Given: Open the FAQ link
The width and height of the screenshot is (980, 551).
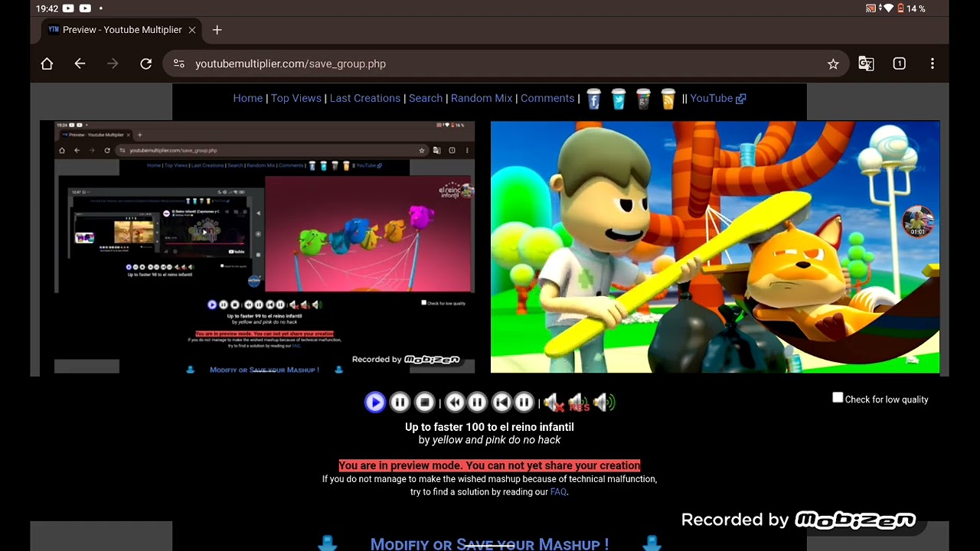Looking at the screenshot, I should pyautogui.click(x=558, y=492).
